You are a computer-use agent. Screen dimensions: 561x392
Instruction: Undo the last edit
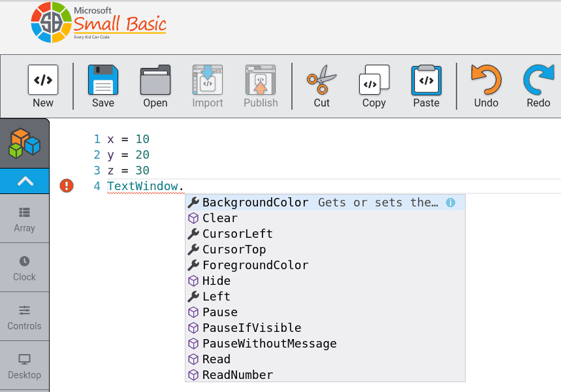pyautogui.click(x=487, y=80)
